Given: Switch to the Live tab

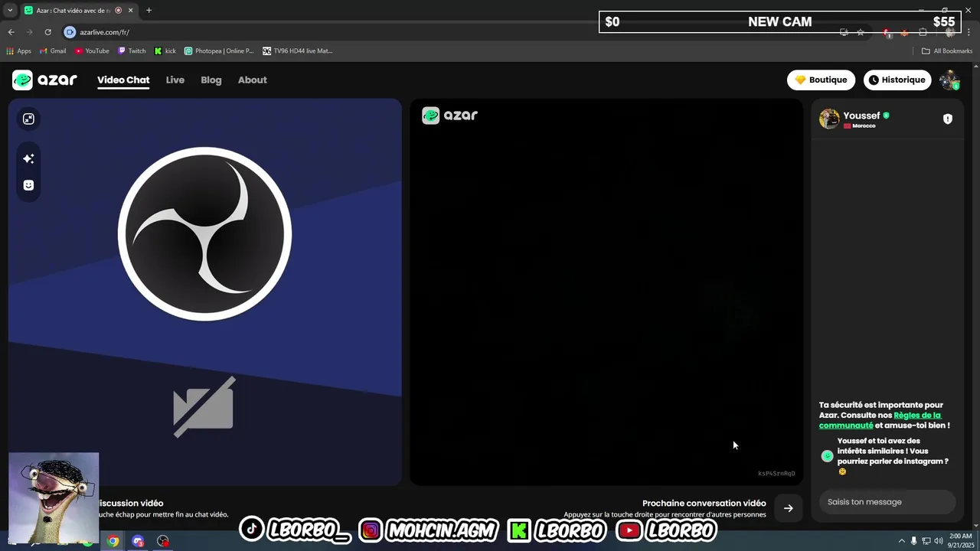Looking at the screenshot, I should [x=175, y=80].
